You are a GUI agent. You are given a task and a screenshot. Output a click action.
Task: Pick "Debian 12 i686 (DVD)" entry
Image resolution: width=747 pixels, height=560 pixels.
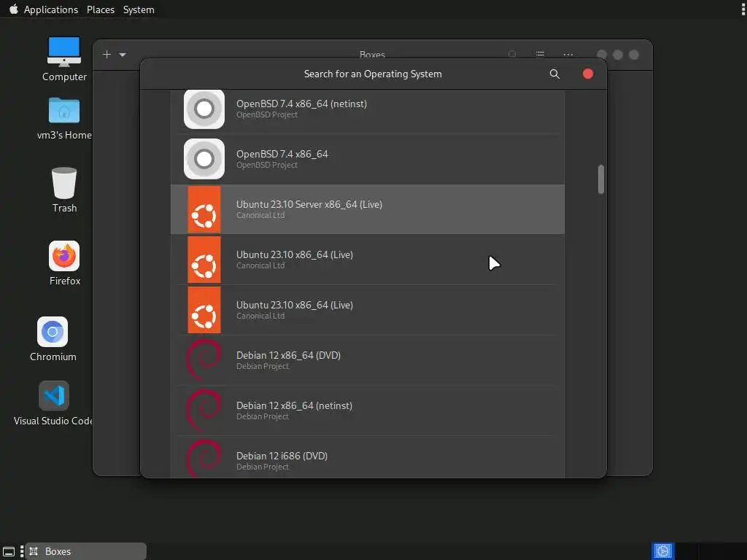click(368, 457)
